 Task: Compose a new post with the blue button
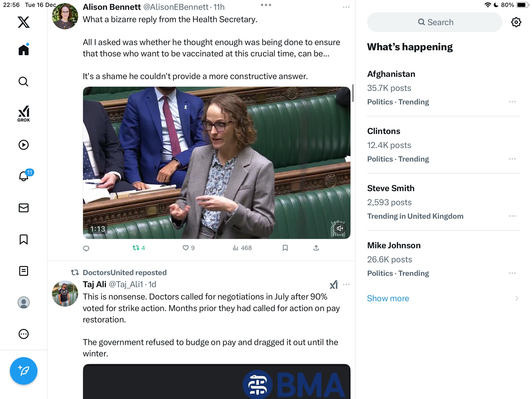(x=24, y=371)
